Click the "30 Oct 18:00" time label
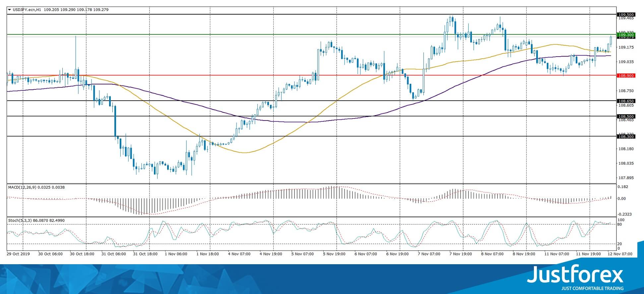Image resolution: width=644 pixels, height=294 pixels. pos(82,254)
